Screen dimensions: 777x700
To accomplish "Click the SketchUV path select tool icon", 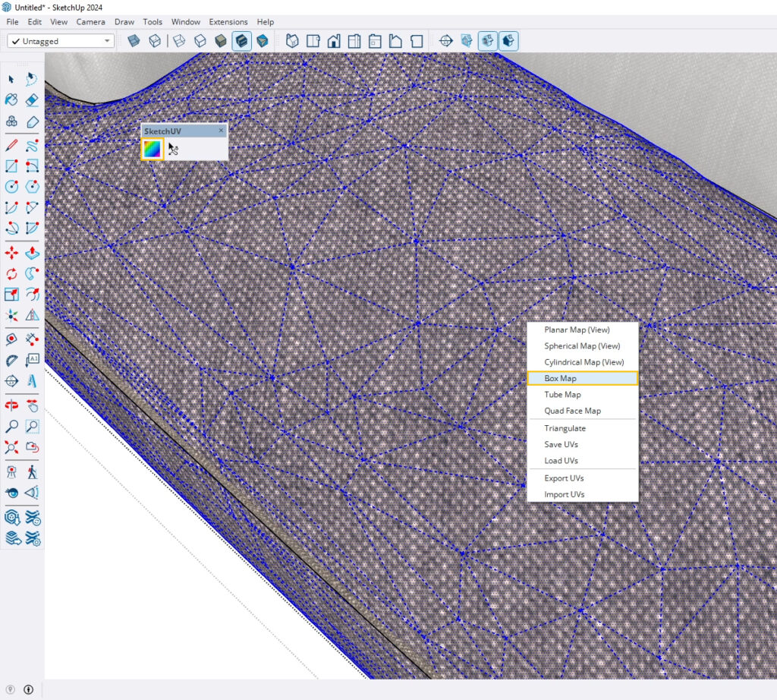I will [173, 149].
